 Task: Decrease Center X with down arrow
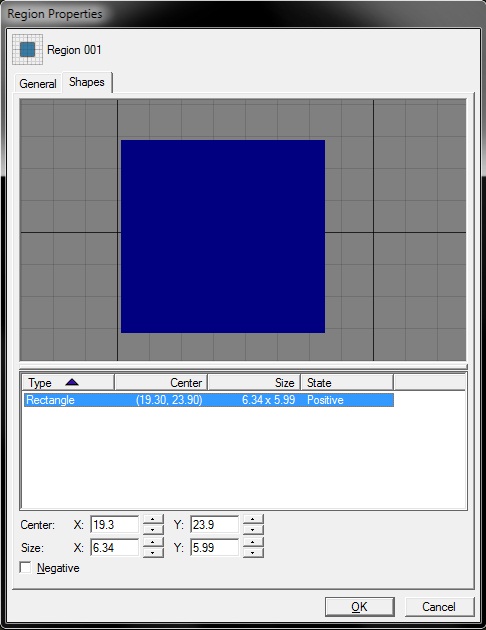153,530
